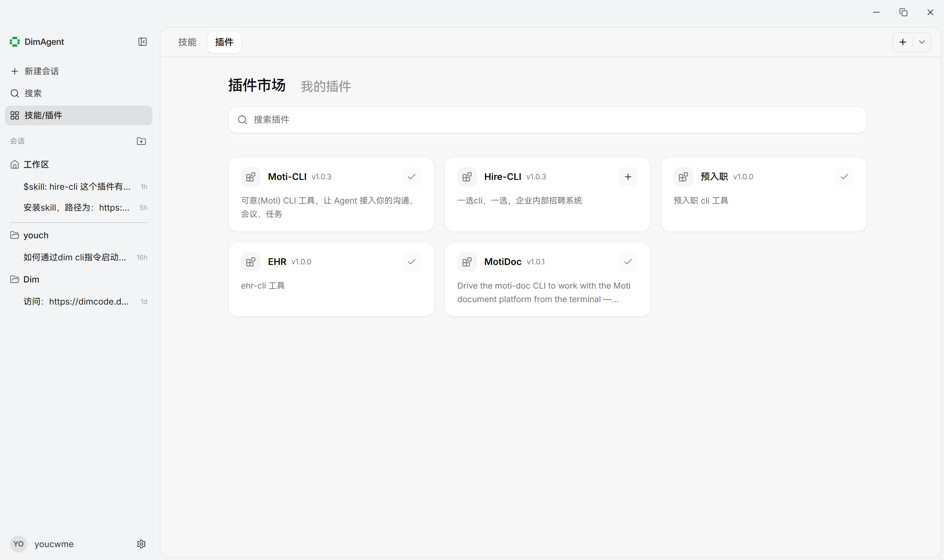The height and width of the screenshot is (560, 944).
Task: Switch to 我的插件 view
Action: pyautogui.click(x=325, y=86)
